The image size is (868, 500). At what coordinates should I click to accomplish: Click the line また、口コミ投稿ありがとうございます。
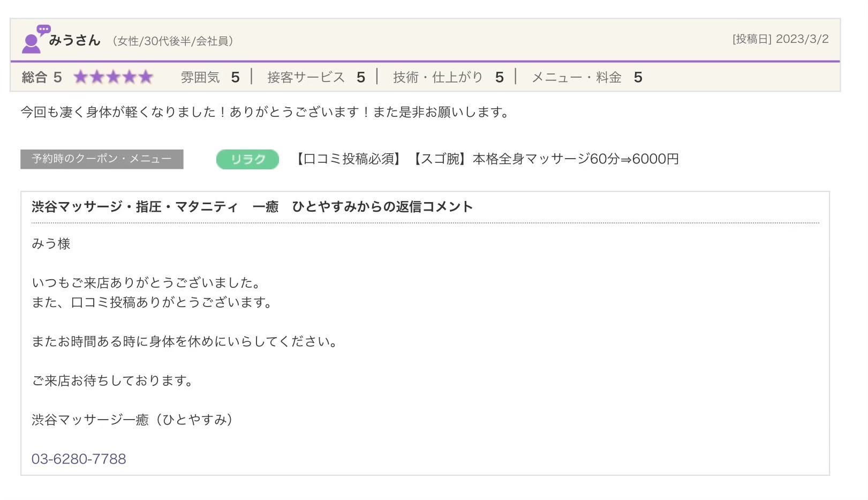tap(153, 302)
